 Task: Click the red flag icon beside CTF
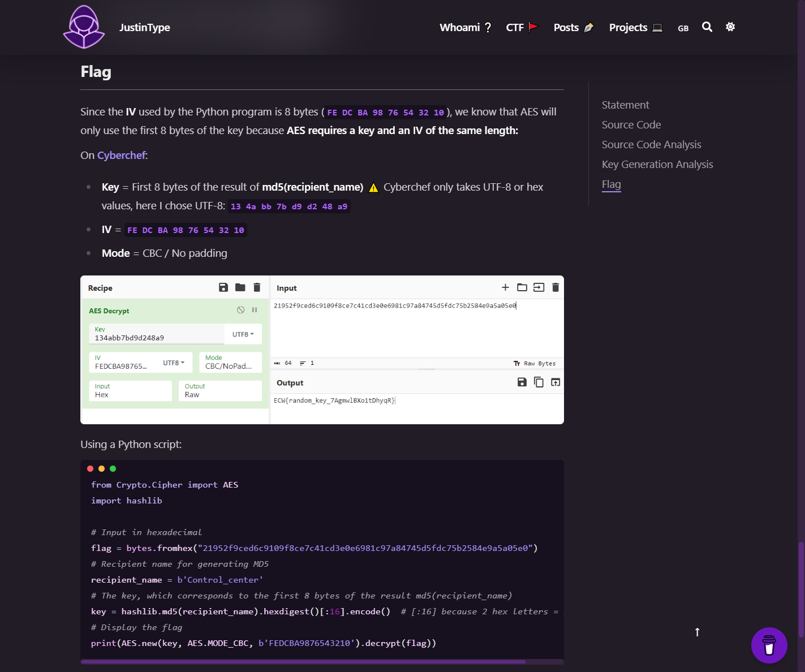533,27
